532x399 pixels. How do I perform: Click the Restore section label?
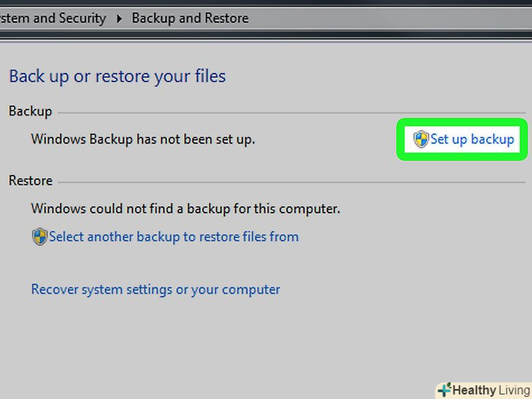[x=30, y=180]
